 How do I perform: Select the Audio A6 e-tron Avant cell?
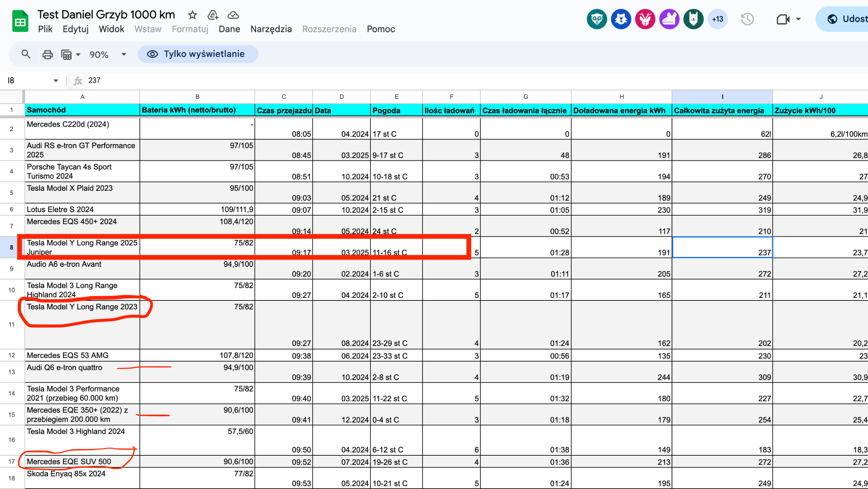tap(82, 269)
